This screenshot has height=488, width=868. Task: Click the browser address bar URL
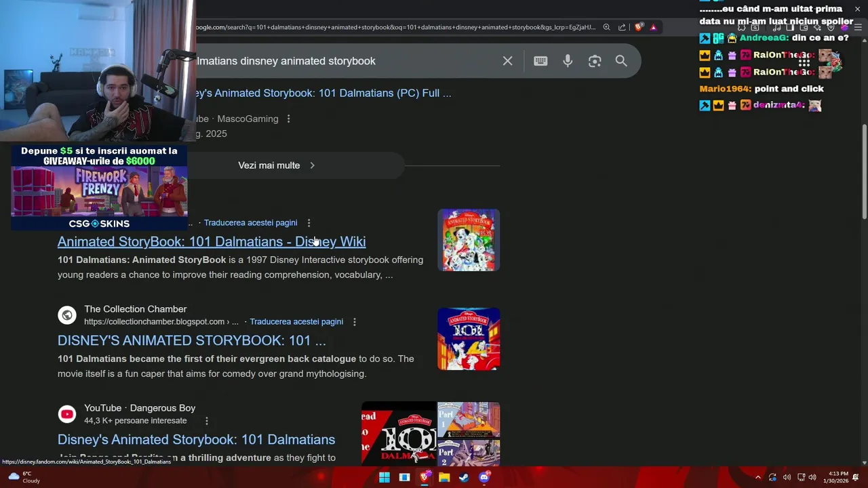point(396,27)
